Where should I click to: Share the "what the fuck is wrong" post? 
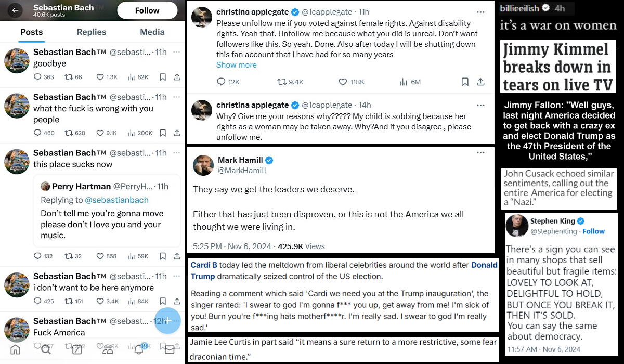177,133
